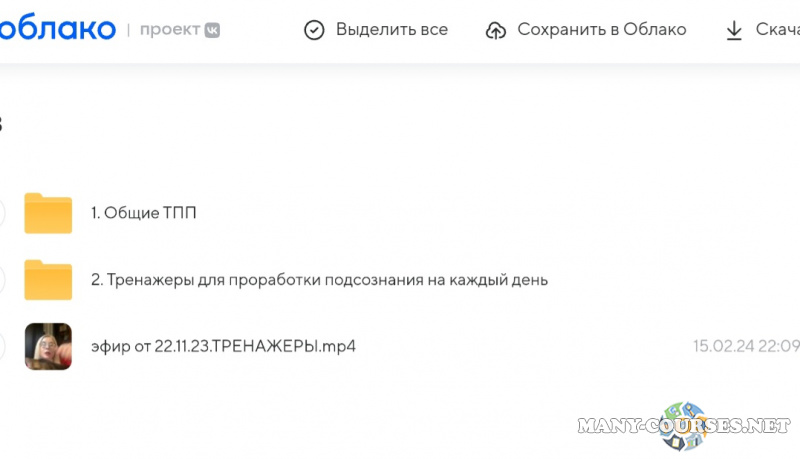Image resolution: width=800 pixels, height=459 pixels.
Task: Click the cloud upload icon
Action: (495, 31)
